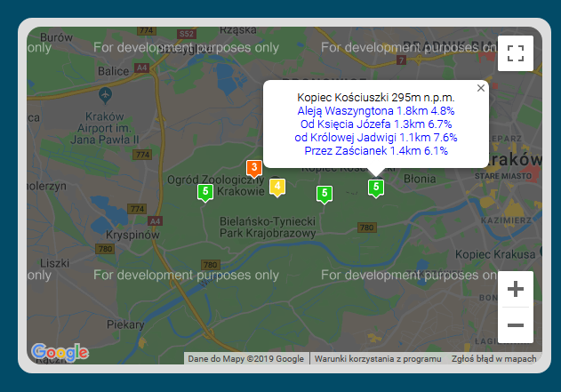Click the Kopiec Kościuszki 295m n.p.m. title
This screenshot has width=561, height=392.
(376, 97)
